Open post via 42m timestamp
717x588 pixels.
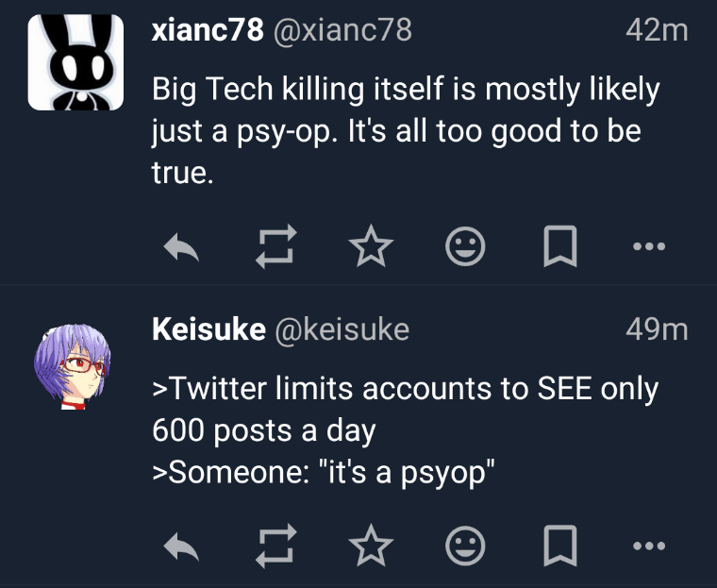coord(657,30)
